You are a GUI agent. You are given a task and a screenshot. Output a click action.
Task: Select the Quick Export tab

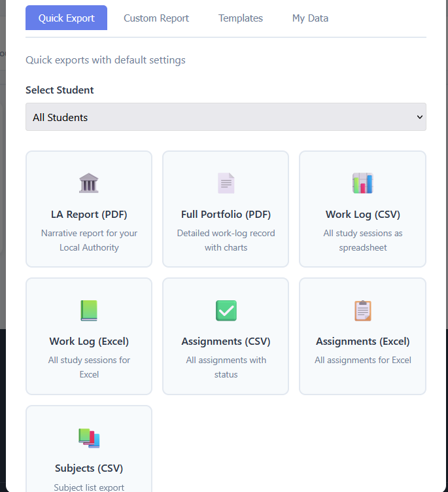[66, 18]
